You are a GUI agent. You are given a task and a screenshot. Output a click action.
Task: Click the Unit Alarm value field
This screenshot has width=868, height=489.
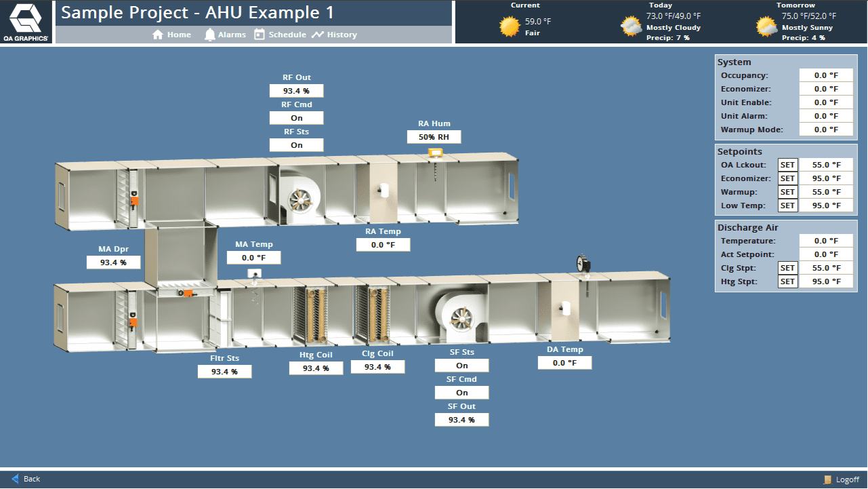pyautogui.click(x=827, y=116)
